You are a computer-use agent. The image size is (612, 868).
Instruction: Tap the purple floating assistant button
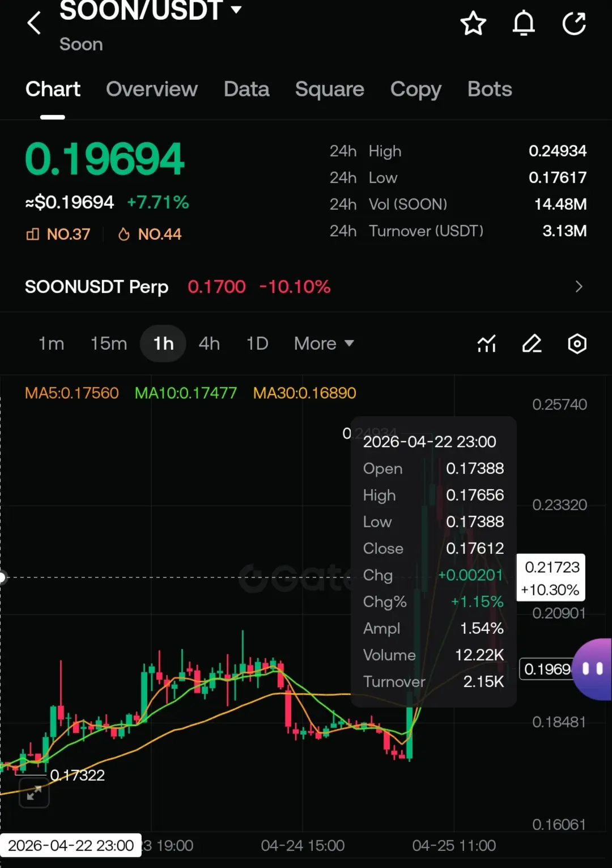click(593, 670)
